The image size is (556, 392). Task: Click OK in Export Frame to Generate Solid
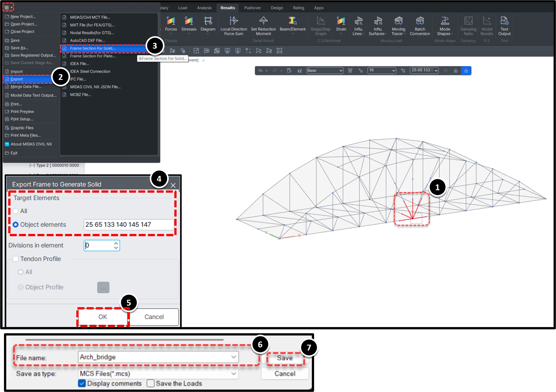[x=102, y=317]
